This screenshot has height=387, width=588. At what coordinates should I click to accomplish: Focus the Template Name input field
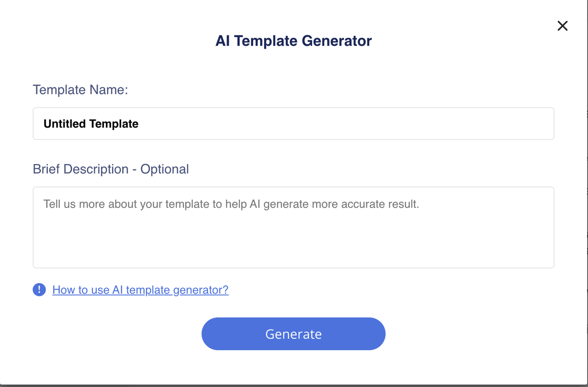[x=294, y=124]
